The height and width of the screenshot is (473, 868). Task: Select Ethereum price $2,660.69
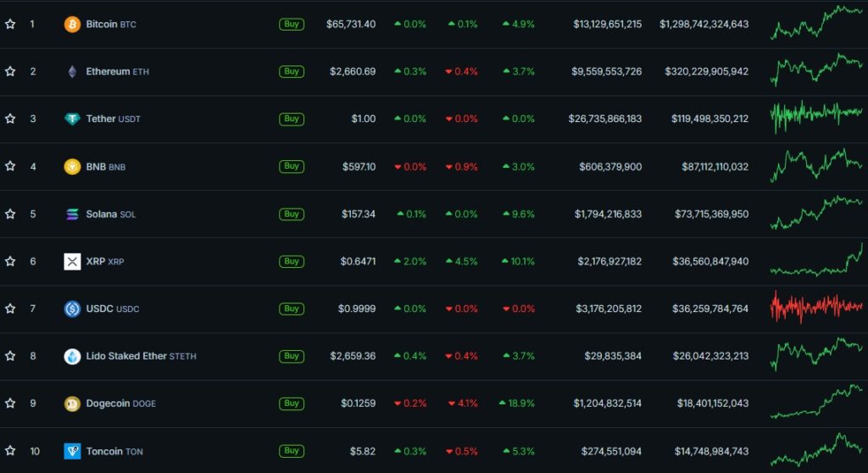pos(353,71)
